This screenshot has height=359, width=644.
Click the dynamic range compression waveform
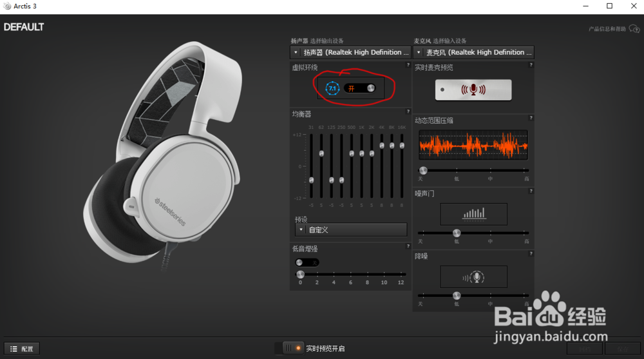[x=473, y=145]
